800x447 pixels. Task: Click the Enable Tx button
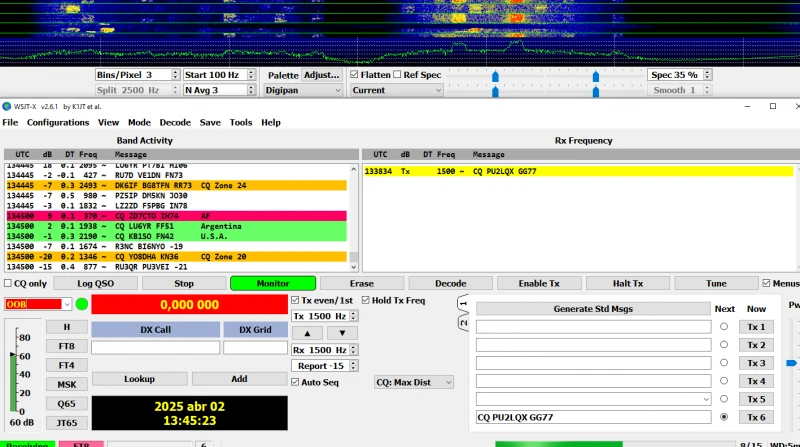[539, 284]
